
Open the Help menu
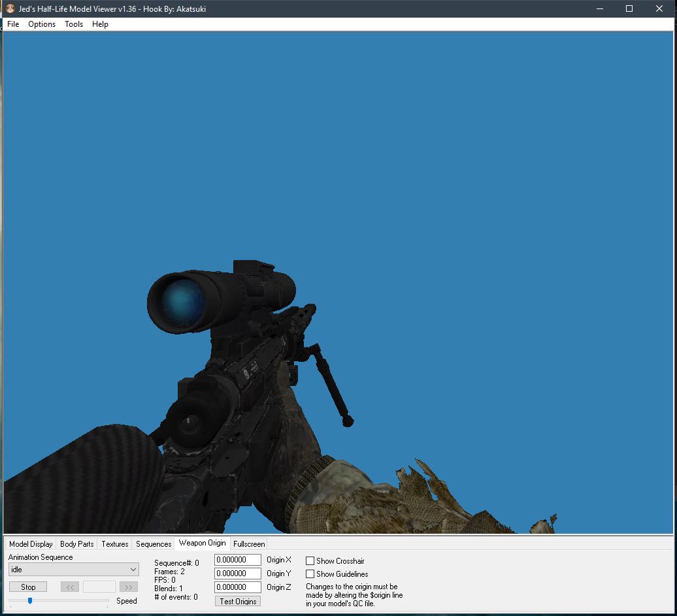[100, 24]
